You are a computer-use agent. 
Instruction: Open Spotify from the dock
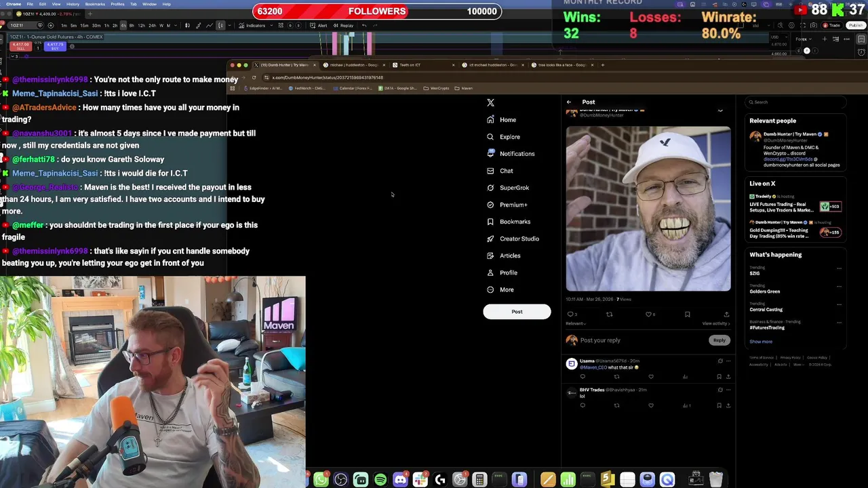380,480
